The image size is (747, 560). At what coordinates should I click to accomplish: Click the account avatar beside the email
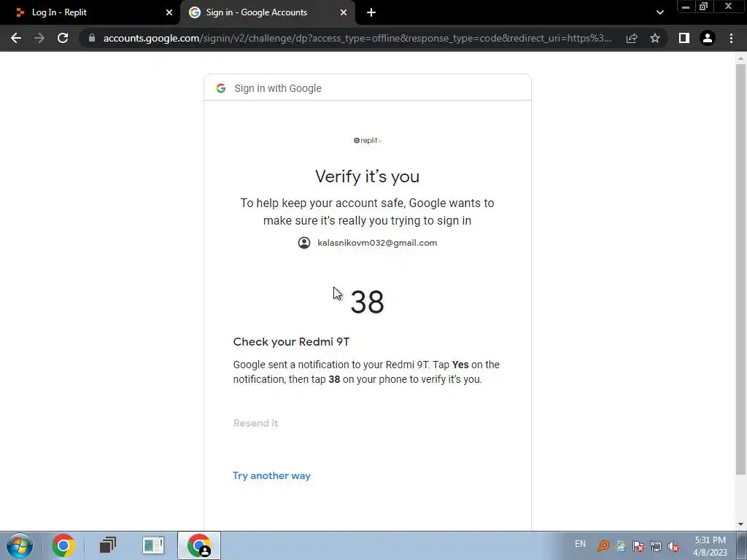pos(304,243)
